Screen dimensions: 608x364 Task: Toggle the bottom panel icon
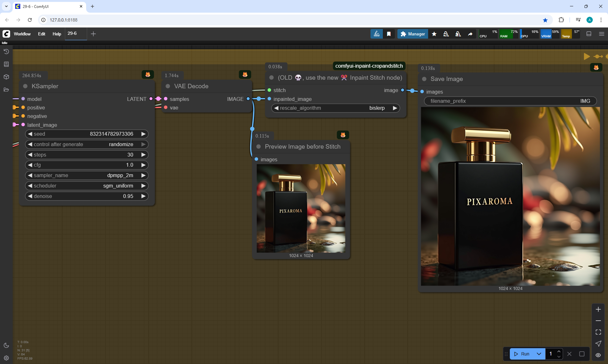(x=589, y=34)
